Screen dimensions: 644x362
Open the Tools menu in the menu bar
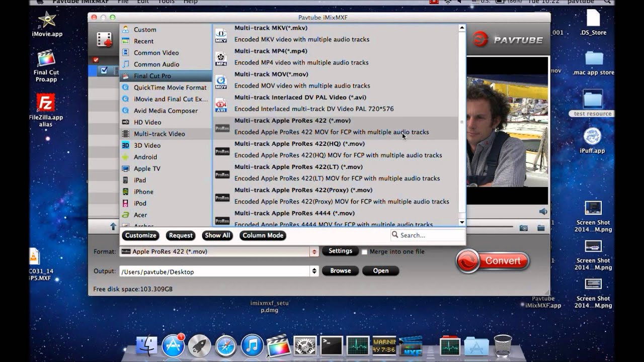coord(166,2)
